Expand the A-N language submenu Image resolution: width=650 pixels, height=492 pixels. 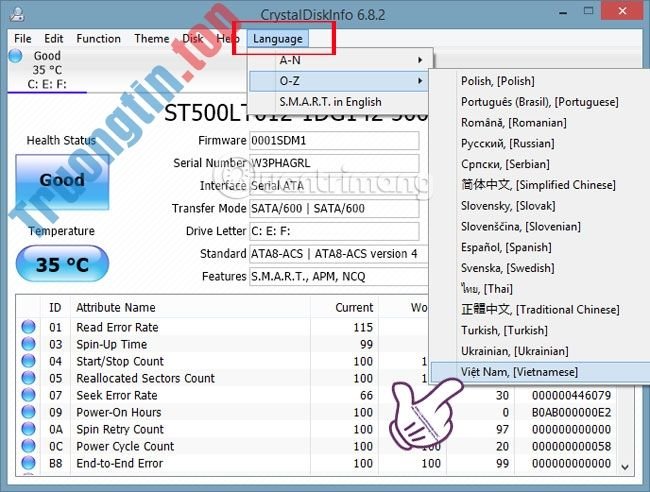(340, 60)
